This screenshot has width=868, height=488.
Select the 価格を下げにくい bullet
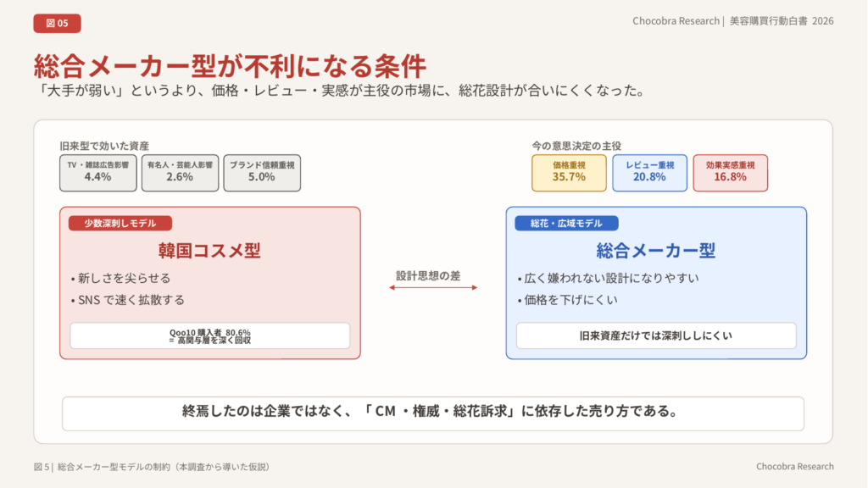(566, 300)
